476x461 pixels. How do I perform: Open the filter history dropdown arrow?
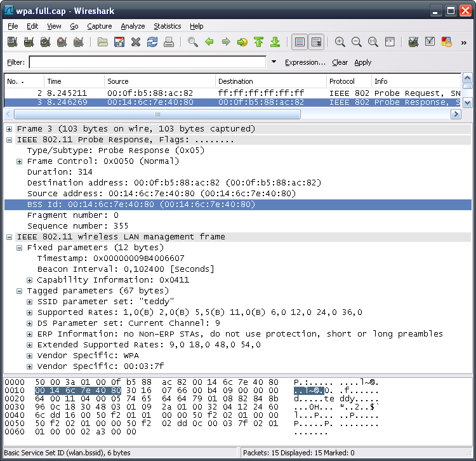274,62
